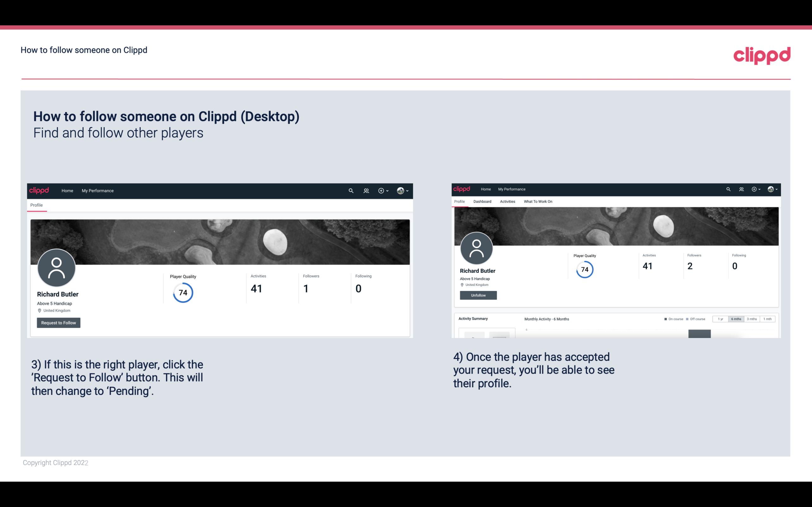Image resolution: width=812 pixels, height=507 pixels.
Task: Click the 'Request to Follow' button
Action: click(58, 323)
